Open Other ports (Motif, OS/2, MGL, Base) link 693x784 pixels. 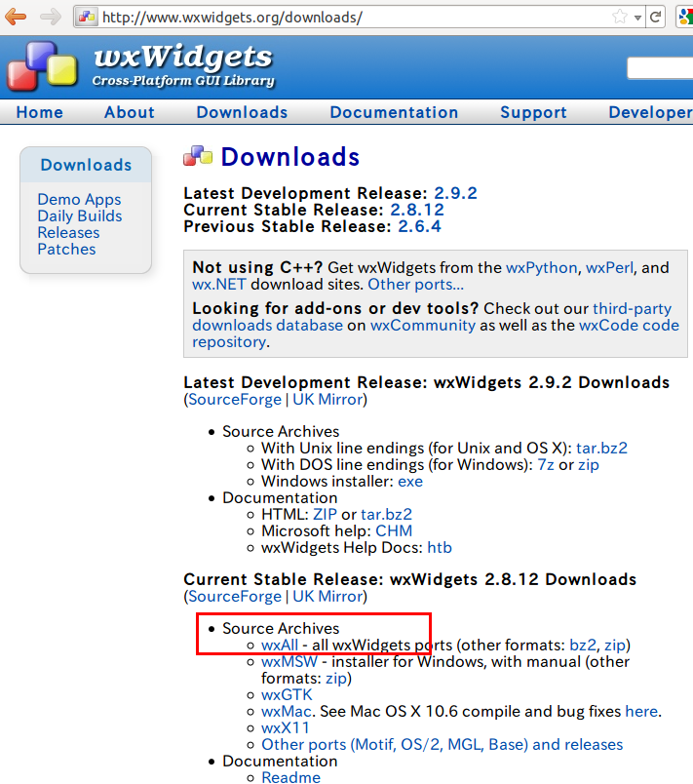click(443, 744)
